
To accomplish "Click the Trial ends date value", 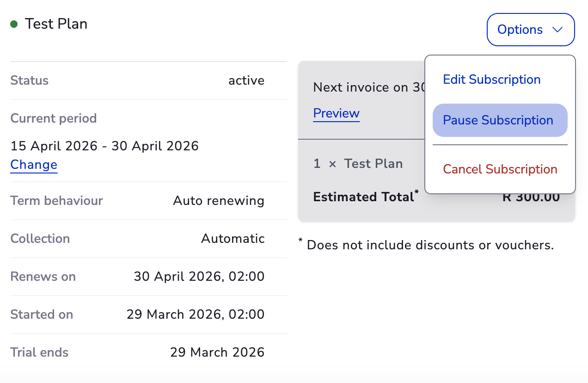I will pyautogui.click(x=217, y=352).
